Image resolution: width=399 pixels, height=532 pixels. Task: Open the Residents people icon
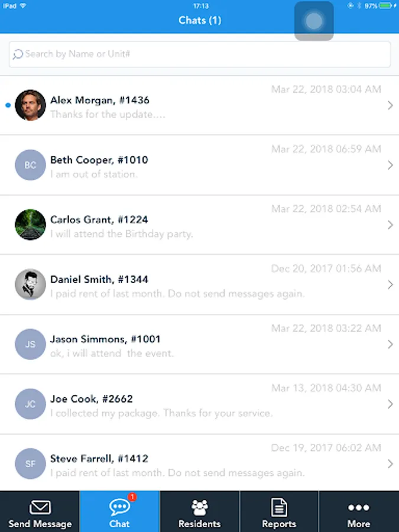200,508
